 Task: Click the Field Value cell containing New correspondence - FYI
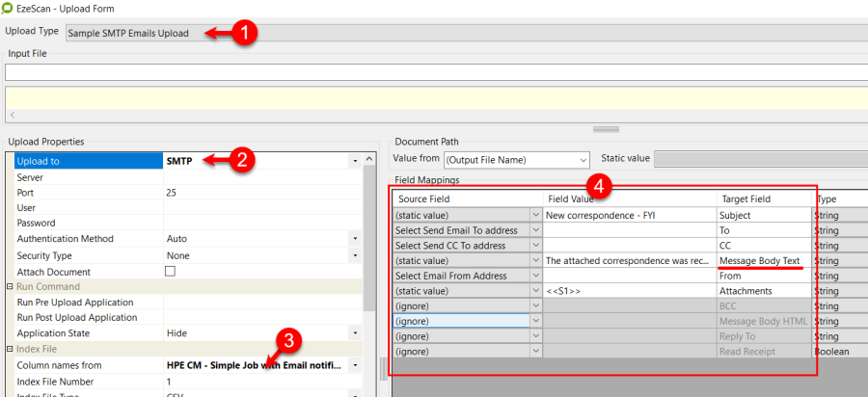click(629, 216)
